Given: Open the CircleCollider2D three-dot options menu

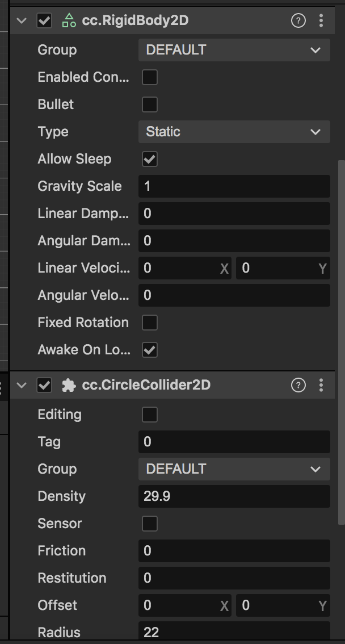Looking at the screenshot, I should tap(321, 385).
